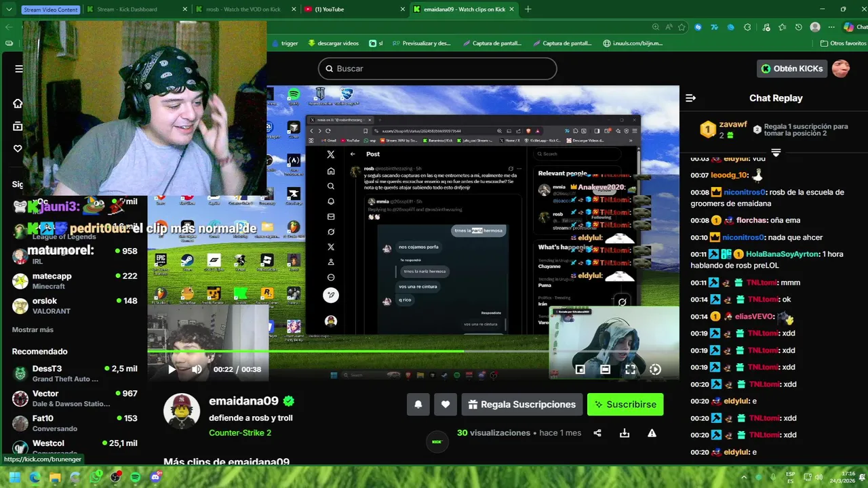Switch to the YouTube browser tab
868x488 pixels.
click(x=354, y=9)
